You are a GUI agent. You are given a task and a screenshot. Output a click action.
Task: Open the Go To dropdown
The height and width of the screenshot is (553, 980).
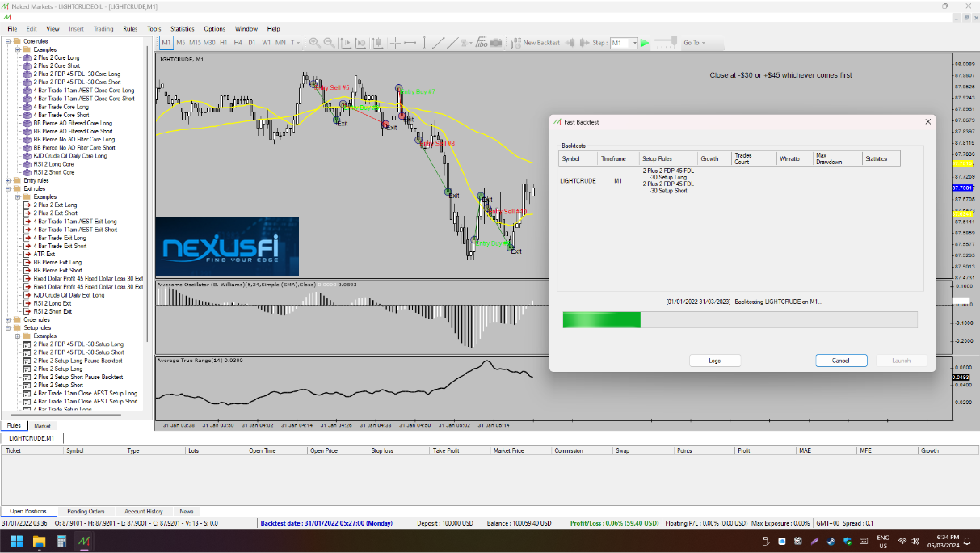click(x=694, y=43)
